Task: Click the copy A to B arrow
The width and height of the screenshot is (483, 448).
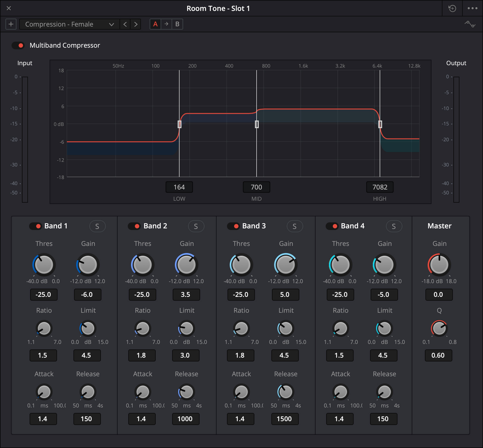Action: click(x=166, y=24)
